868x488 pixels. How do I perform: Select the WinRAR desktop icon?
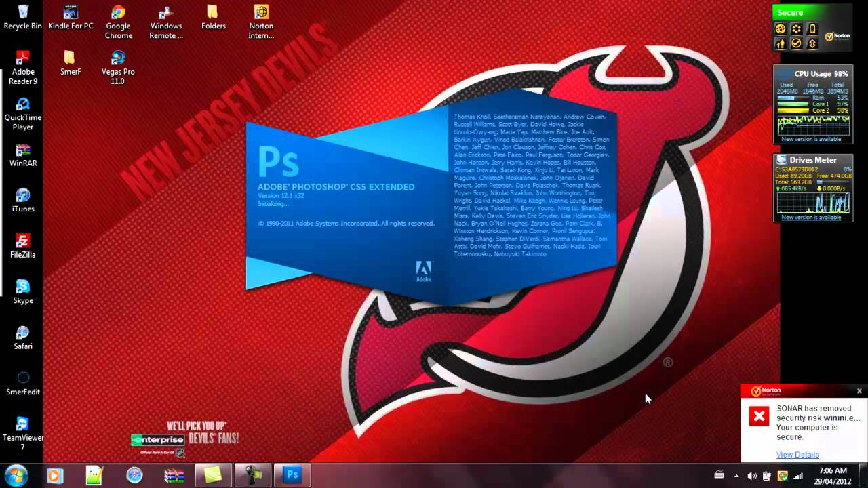(x=22, y=155)
